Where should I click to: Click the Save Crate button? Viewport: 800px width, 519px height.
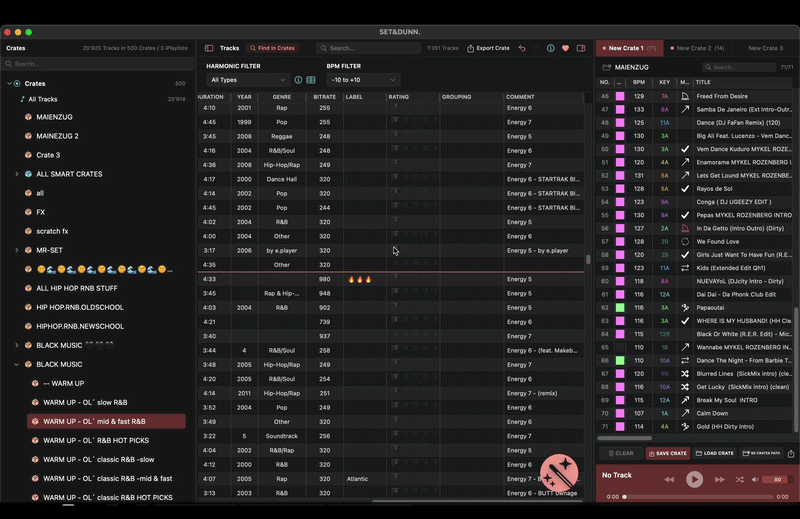click(668, 453)
